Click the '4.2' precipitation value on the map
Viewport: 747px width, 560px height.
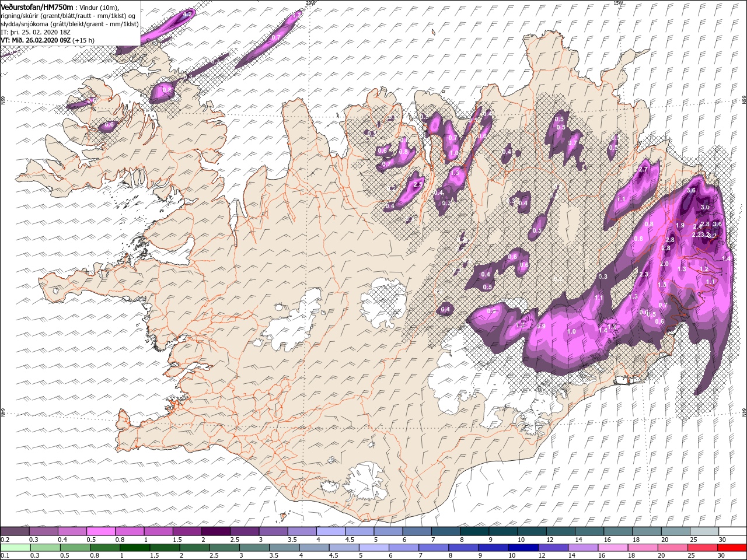(x=187, y=14)
